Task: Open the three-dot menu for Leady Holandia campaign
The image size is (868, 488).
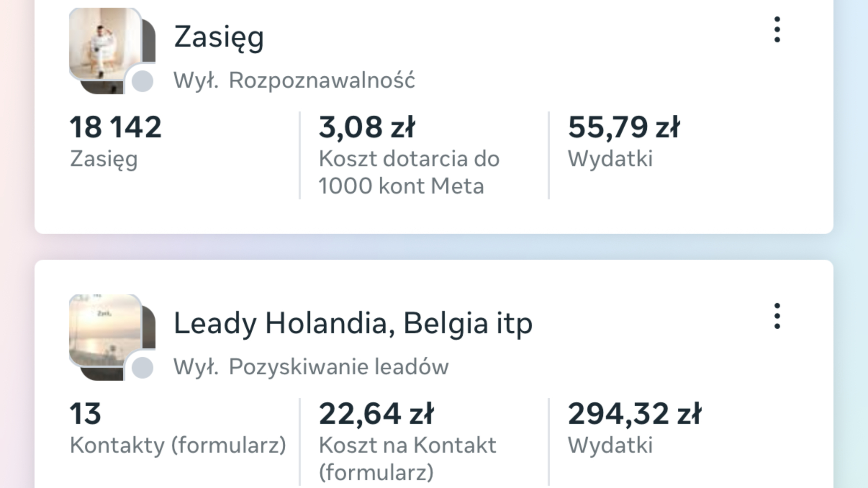Action: pyautogui.click(x=777, y=316)
